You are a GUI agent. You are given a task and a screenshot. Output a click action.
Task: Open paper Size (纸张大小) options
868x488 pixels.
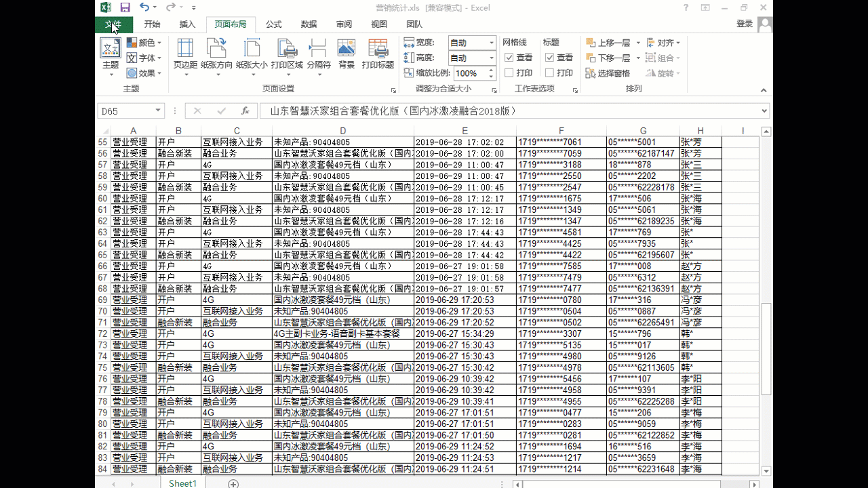(252, 57)
